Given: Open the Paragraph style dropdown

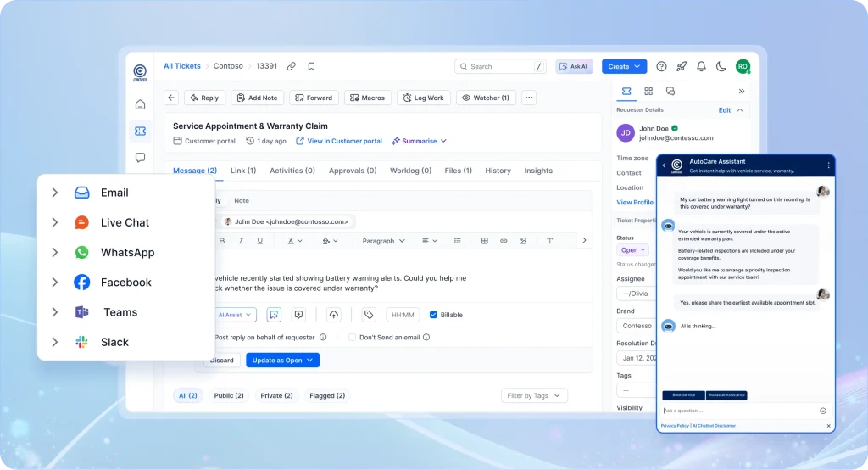Looking at the screenshot, I should (384, 241).
